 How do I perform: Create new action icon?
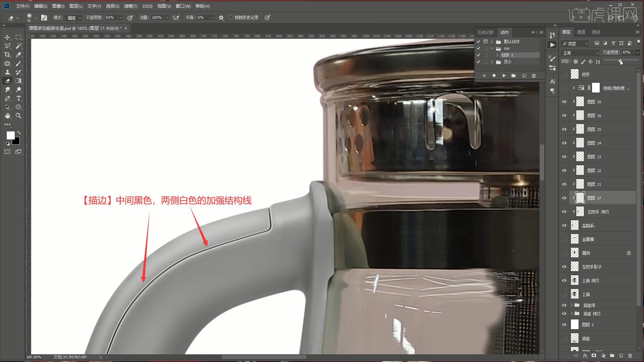[524, 76]
